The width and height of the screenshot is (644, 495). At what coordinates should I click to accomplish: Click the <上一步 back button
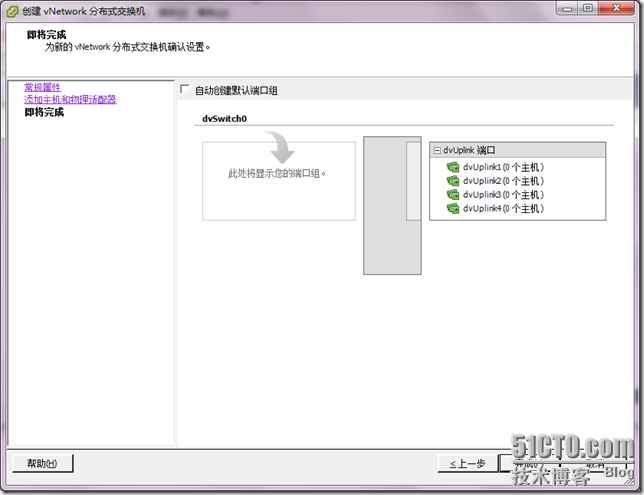pos(467,464)
